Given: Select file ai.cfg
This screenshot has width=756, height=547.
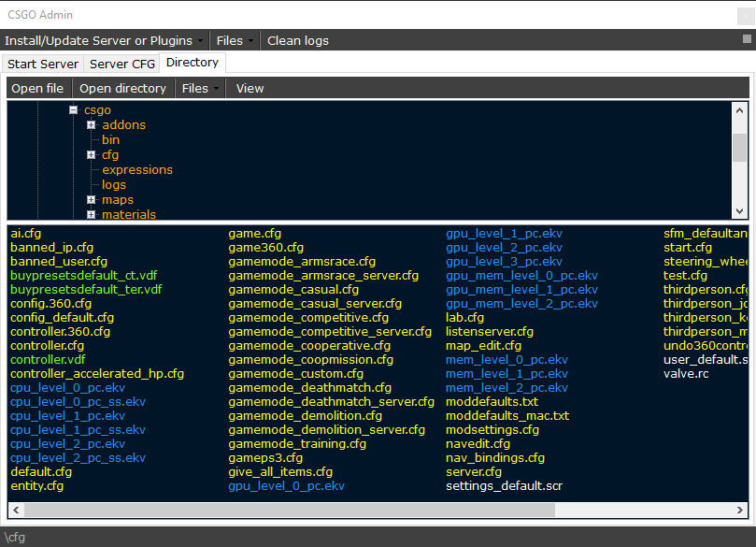Looking at the screenshot, I should point(26,234).
